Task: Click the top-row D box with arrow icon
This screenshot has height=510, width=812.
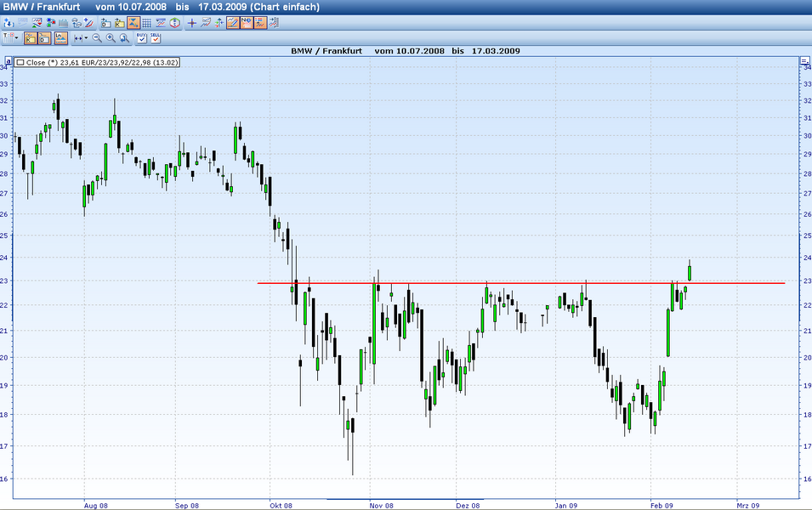Action: [105, 23]
